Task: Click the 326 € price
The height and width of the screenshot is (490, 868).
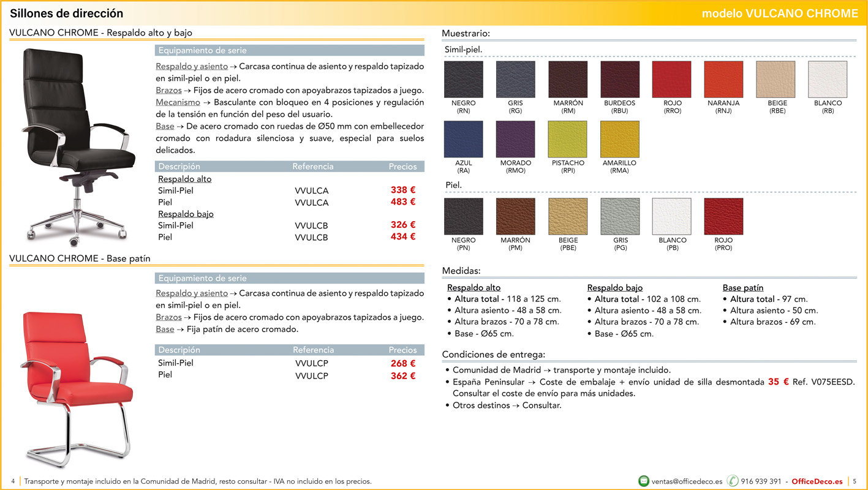Action: click(403, 225)
